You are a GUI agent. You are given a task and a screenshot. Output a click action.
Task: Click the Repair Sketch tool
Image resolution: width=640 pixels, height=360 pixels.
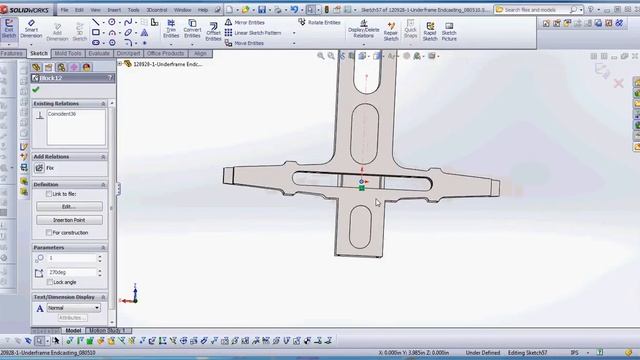tap(391, 31)
